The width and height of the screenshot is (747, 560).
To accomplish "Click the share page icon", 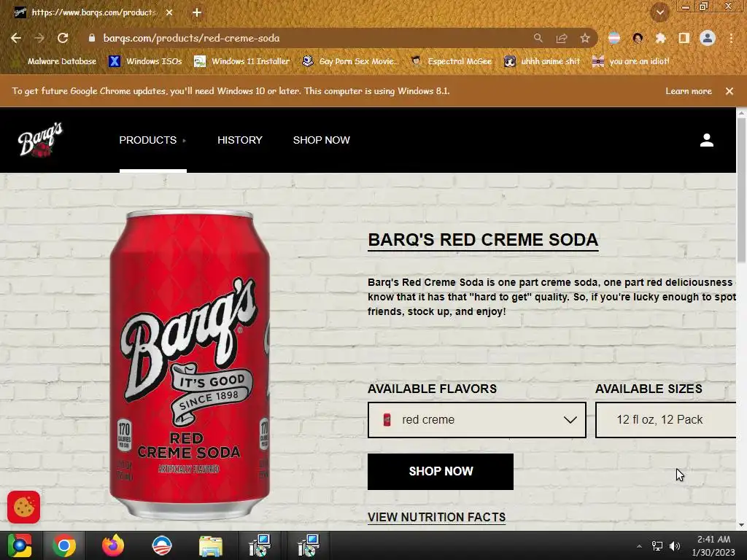I will point(562,38).
